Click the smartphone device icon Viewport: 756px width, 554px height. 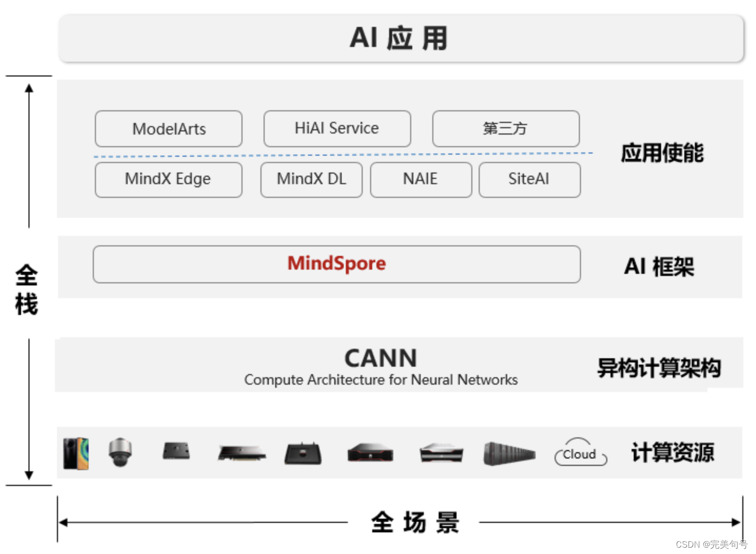coord(76,453)
